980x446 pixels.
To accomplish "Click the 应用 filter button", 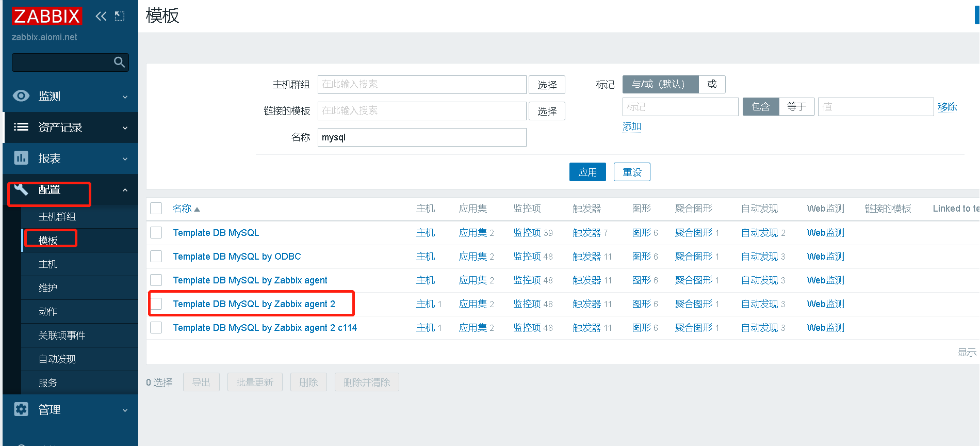I will [x=587, y=172].
